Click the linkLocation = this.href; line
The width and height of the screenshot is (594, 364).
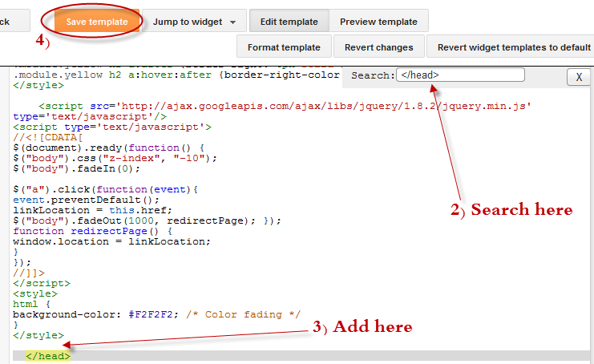click(x=92, y=210)
